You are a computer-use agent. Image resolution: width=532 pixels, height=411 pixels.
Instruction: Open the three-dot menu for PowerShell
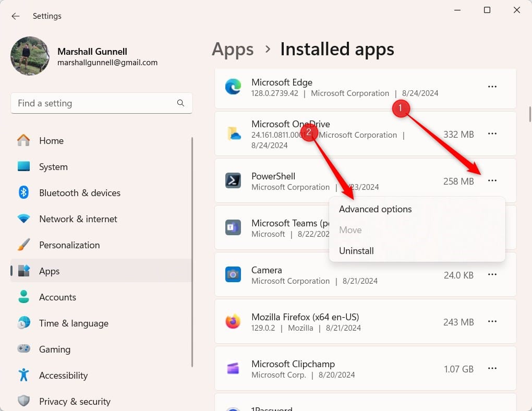pyautogui.click(x=492, y=180)
